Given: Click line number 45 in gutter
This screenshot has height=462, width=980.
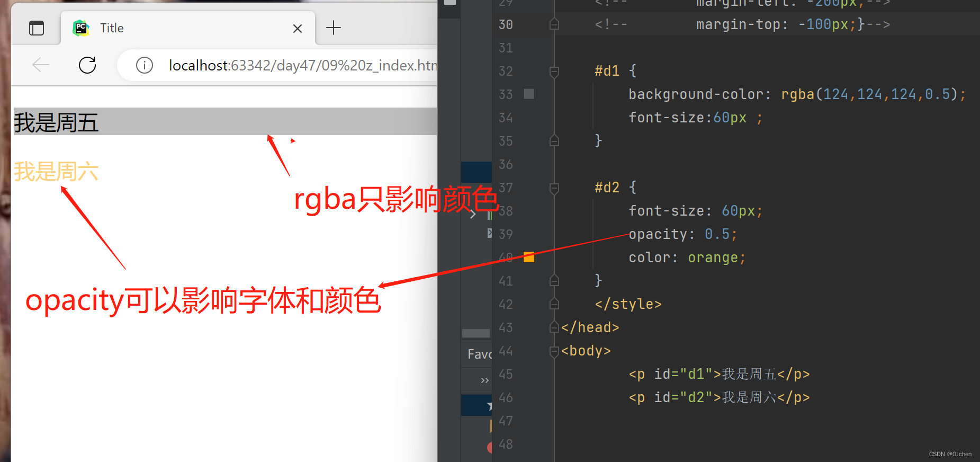Looking at the screenshot, I should [x=506, y=374].
